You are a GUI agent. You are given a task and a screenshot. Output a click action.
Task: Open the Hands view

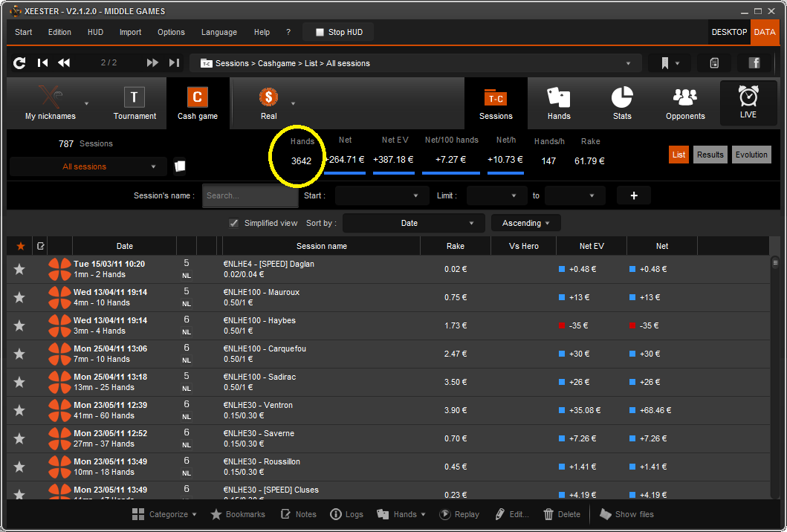(559, 103)
